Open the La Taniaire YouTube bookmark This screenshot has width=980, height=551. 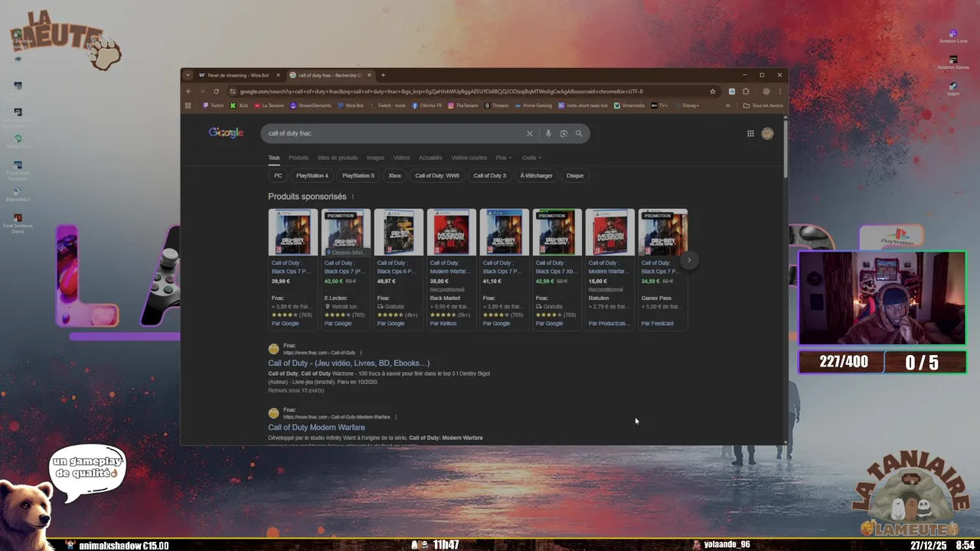coord(269,106)
